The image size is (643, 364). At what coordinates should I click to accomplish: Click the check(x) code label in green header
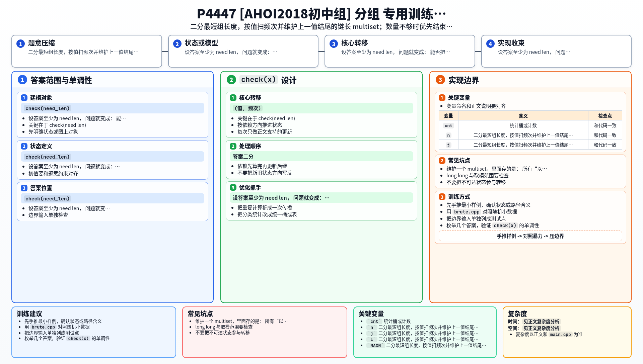pos(258,80)
